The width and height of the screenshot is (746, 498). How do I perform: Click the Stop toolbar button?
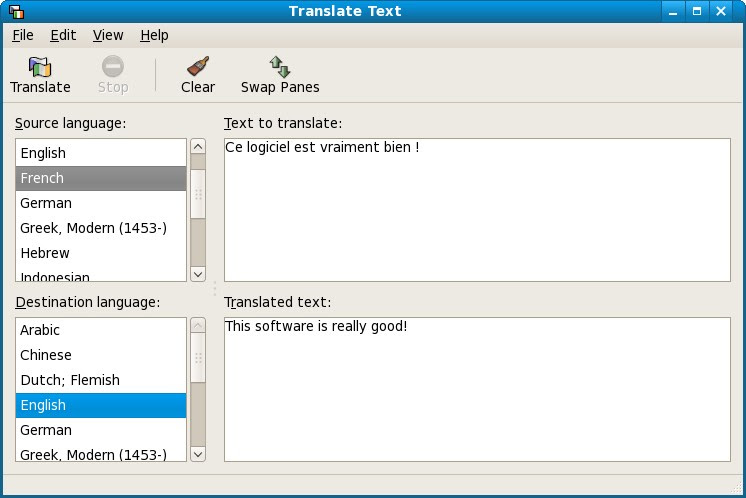click(113, 75)
